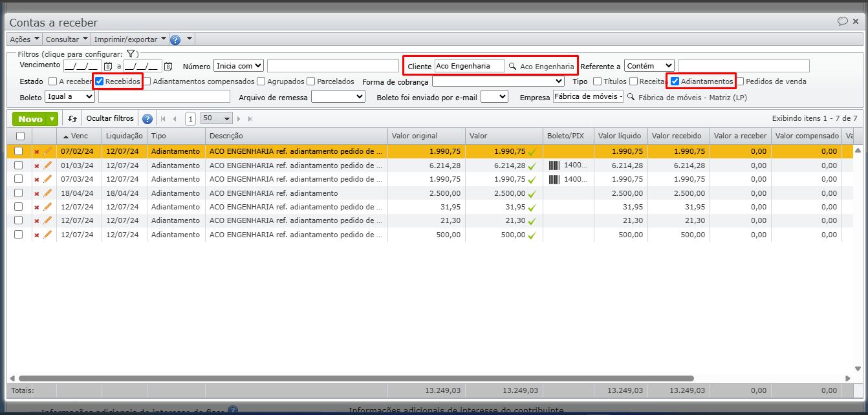Click the refresh list icon beside Novo
The image size is (868, 415).
pyautogui.click(x=72, y=119)
